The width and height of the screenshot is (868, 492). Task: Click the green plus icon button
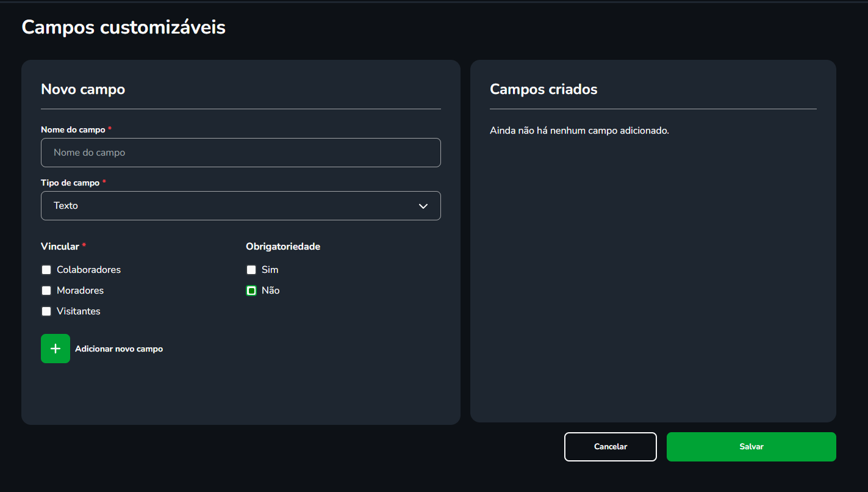pos(56,349)
